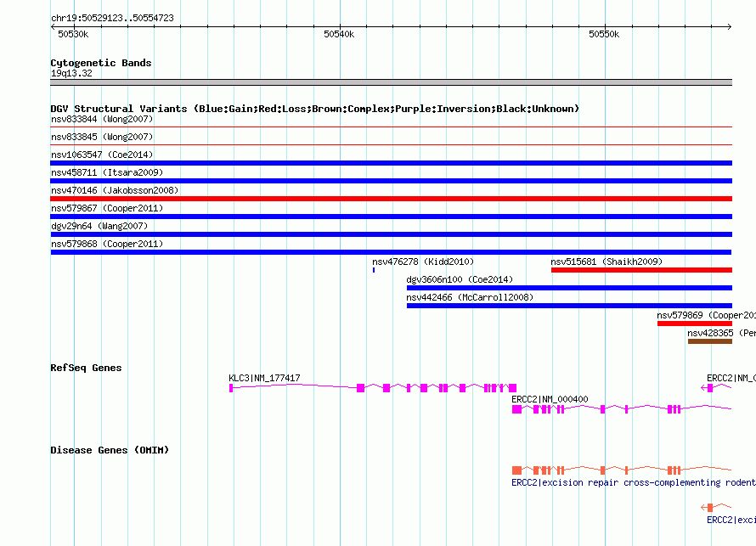756x546 pixels.
Task: Select the ERCC2 NM_000400 magenta gene model
Action: coord(622,409)
